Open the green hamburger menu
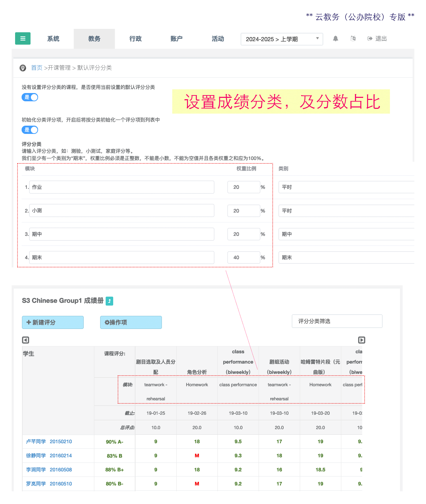426x504 pixels. coord(23,38)
